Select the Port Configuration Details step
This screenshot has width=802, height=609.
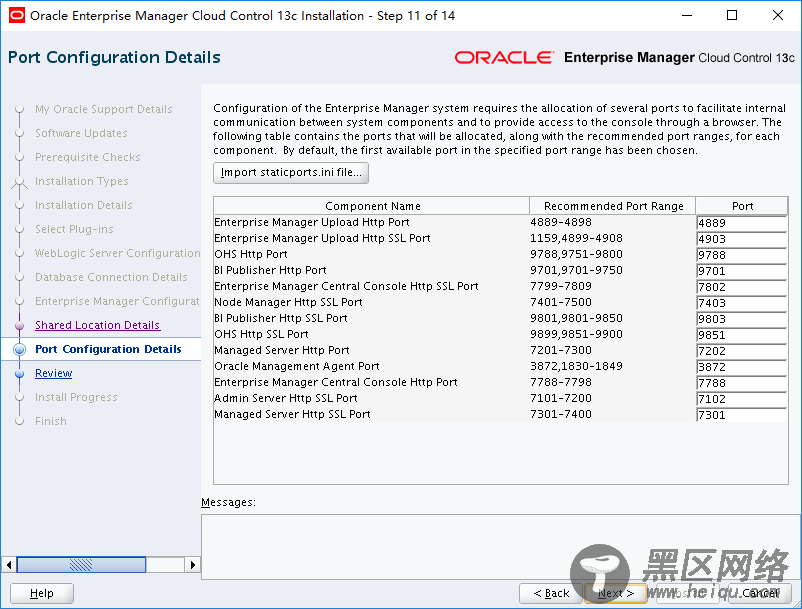(108, 349)
